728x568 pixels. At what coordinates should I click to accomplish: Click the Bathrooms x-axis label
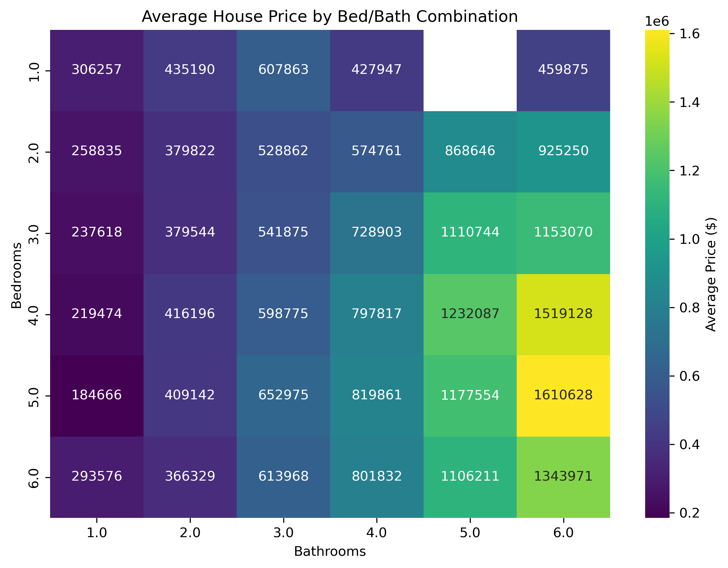coord(330,552)
